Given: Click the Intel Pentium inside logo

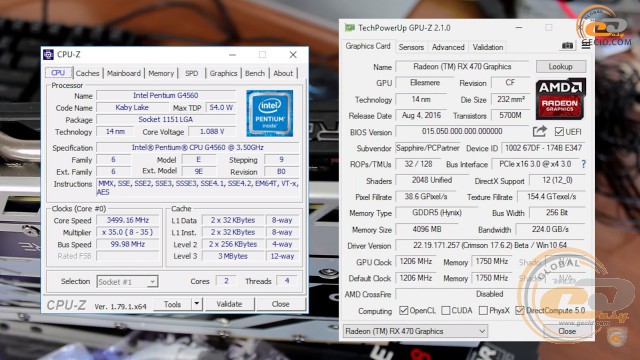Looking at the screenshot, I should click(x=269, y=113).
